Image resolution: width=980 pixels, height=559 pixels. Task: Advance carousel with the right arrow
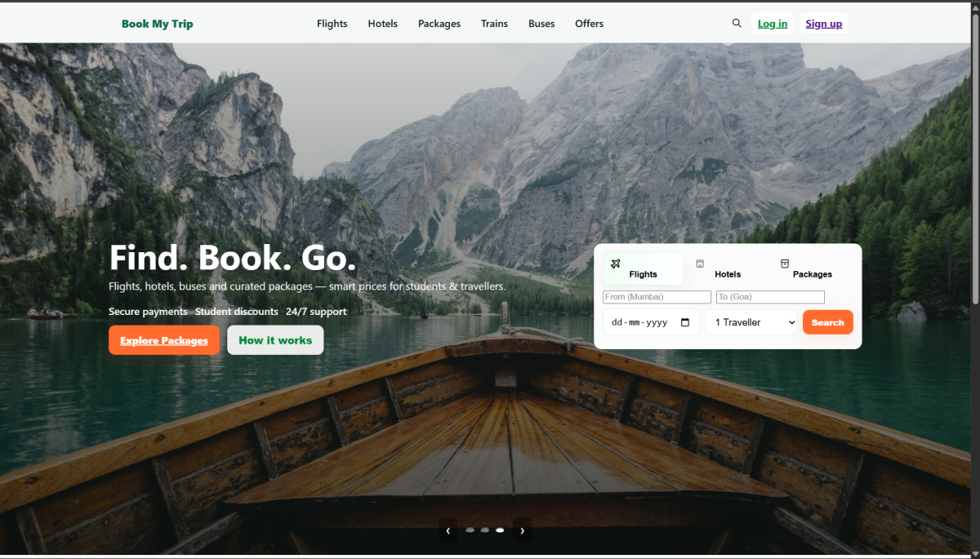(523, 530)
